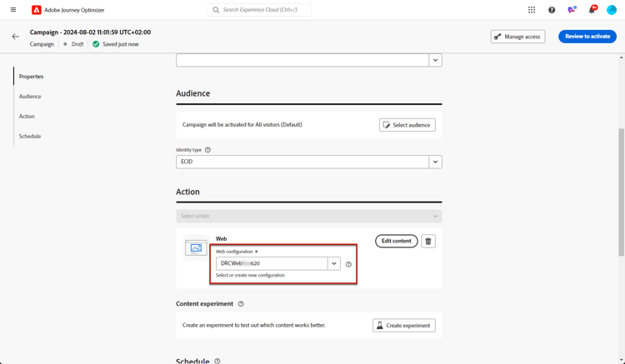Go back using the back arrow
625x364 pixels.
[x=16, y=37]
